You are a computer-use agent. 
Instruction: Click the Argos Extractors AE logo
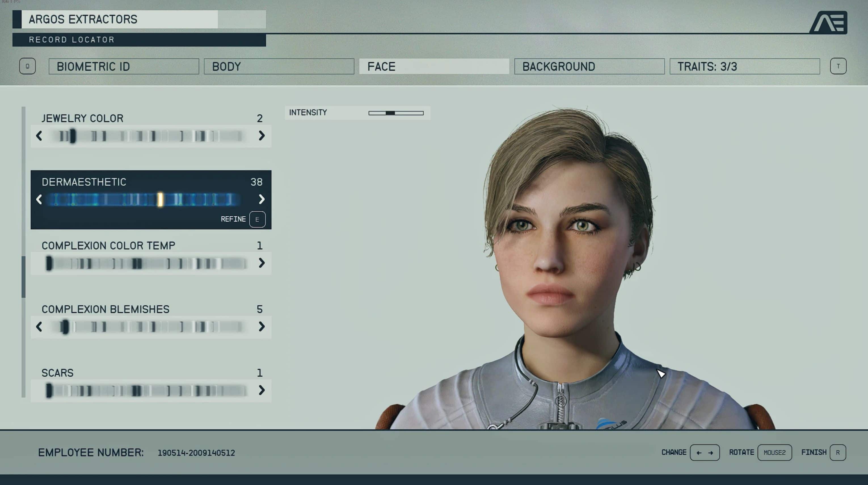[x=828, y=22]
